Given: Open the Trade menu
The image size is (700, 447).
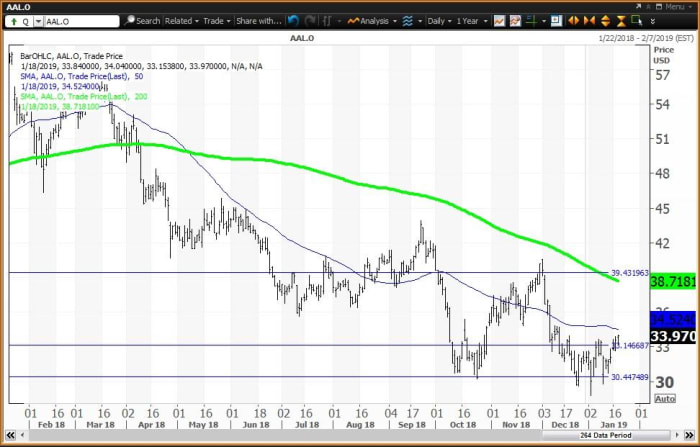Looking at the screenshot, I should tap(214, 20).
